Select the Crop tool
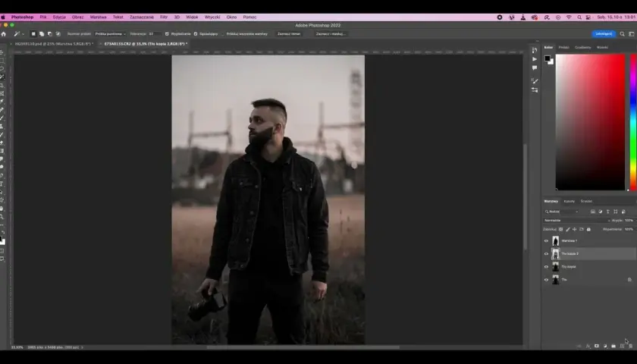The height and width of the screenshot is (364, 637). coord(2,85)
